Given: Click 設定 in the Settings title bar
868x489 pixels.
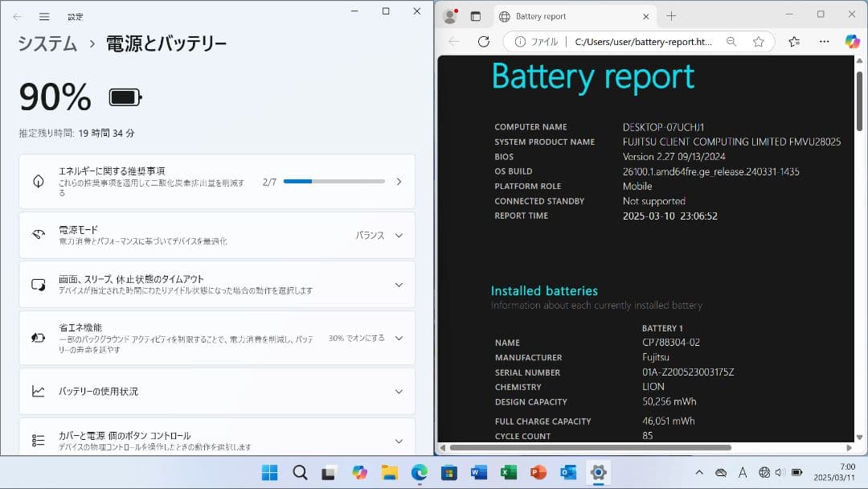Looking at the screenshot, I should pos(76,16).
